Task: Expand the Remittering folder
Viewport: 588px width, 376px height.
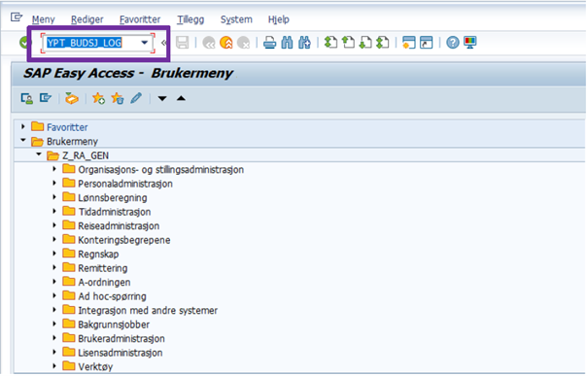Action: [x=54, y=267]
